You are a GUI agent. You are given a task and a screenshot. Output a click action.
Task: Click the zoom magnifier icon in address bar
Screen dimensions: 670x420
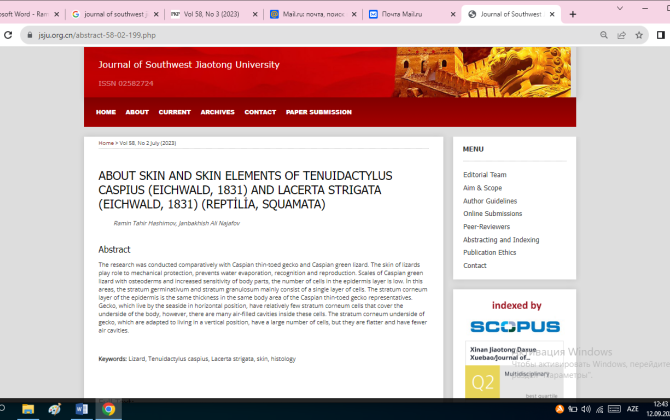(603, 34)
